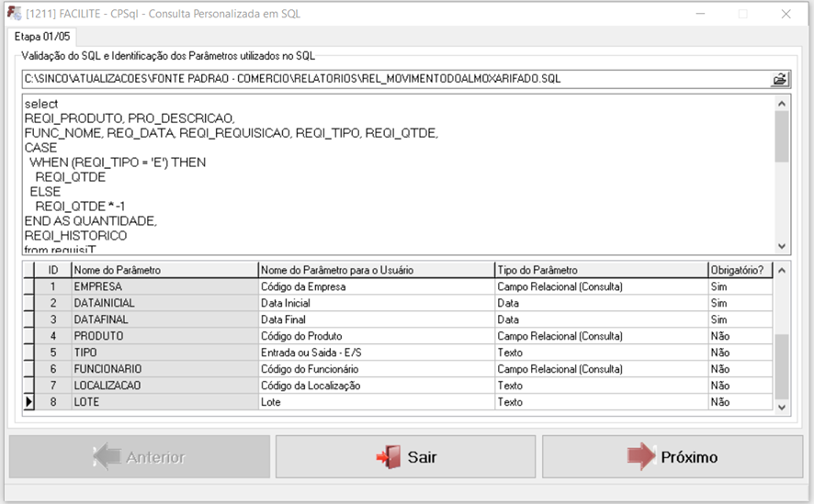Click the Tipo do Parâmetro column header
The width and height of the screenshot is (814, 504).
pyautogui.click(x=602, y=270)
